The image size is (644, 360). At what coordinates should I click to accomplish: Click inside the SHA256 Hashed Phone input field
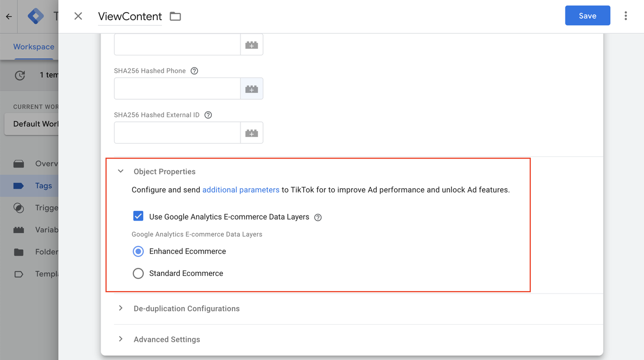(x=176, y=88)
